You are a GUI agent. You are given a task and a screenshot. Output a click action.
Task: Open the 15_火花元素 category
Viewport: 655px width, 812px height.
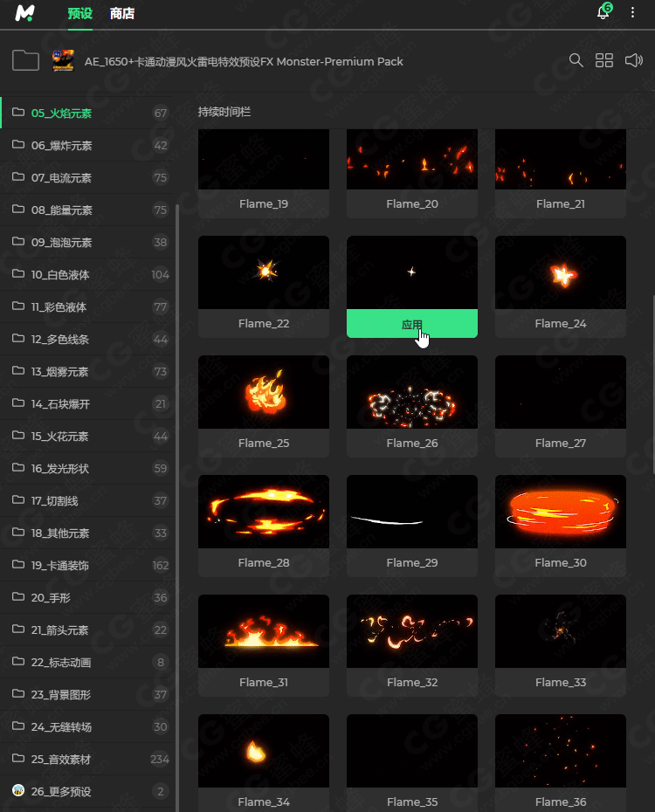click(87, 436)
